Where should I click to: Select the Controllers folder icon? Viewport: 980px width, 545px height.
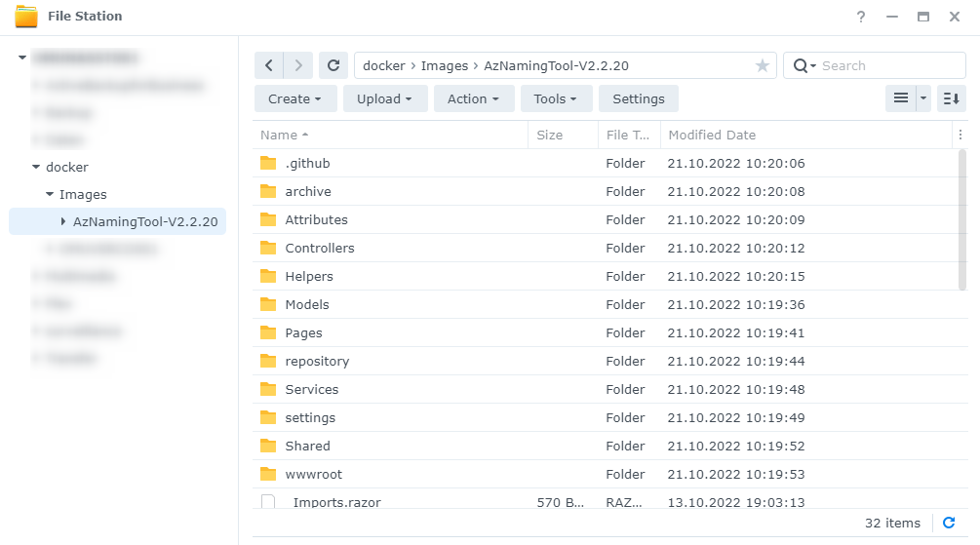[x=268, y=248]
